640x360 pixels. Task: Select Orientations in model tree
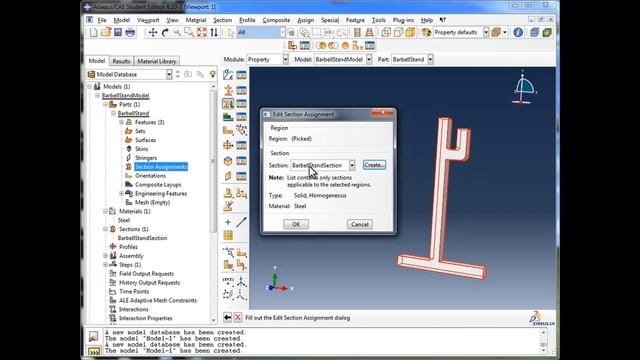coord(150,176)
